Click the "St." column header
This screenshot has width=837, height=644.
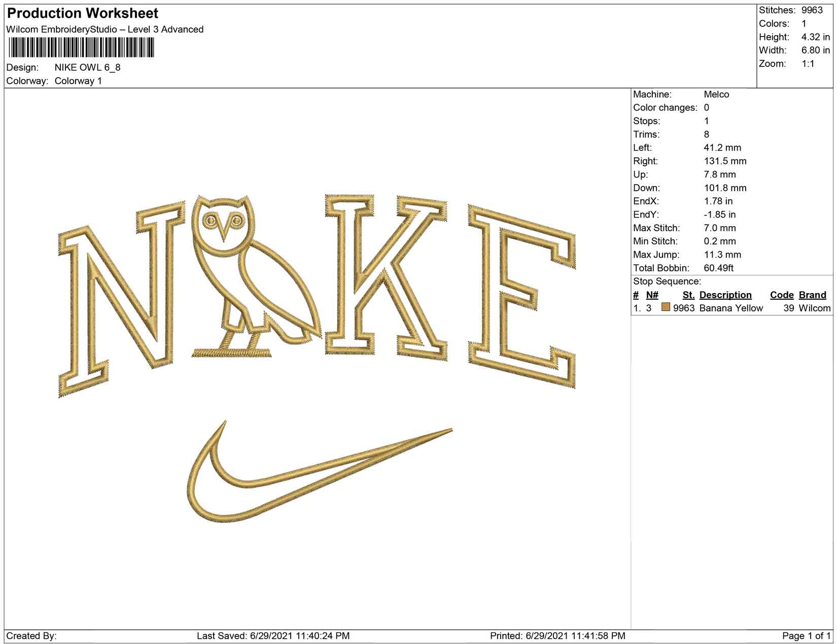tap(688, 295)
